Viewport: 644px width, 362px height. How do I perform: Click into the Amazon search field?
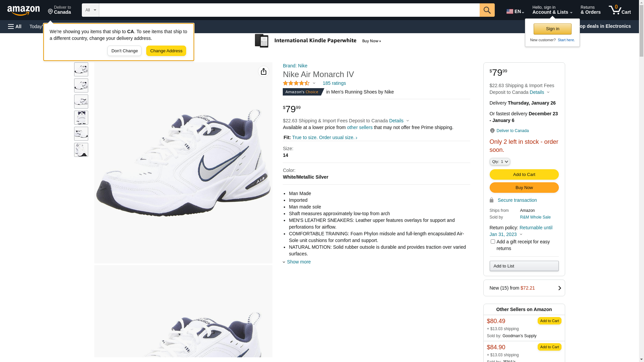click(289, 10)
